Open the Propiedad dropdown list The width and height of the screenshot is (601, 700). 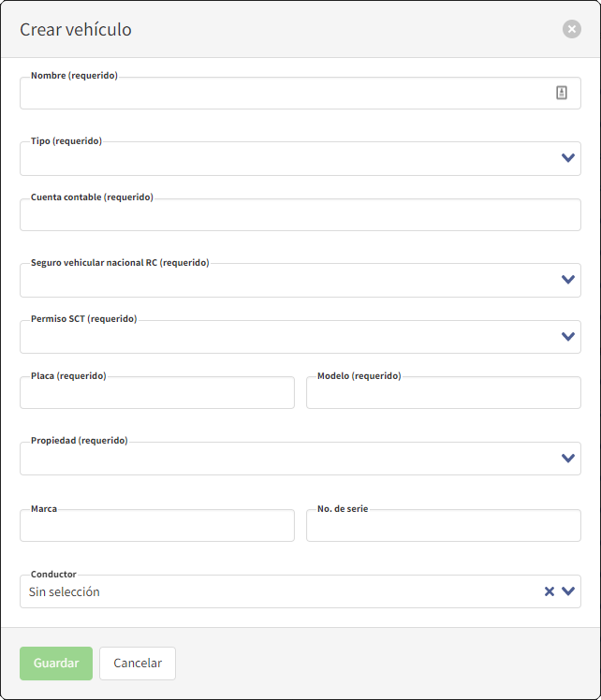tap(567, 459)
